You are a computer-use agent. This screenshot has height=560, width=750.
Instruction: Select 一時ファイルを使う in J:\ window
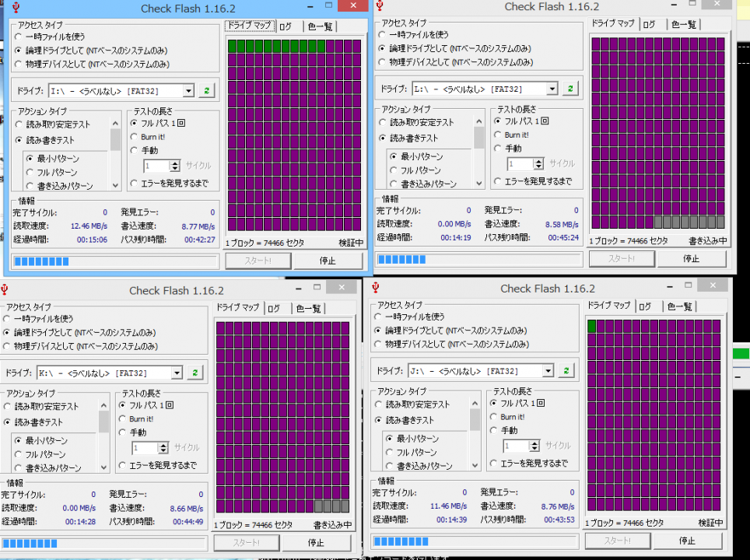pos(410,317)
